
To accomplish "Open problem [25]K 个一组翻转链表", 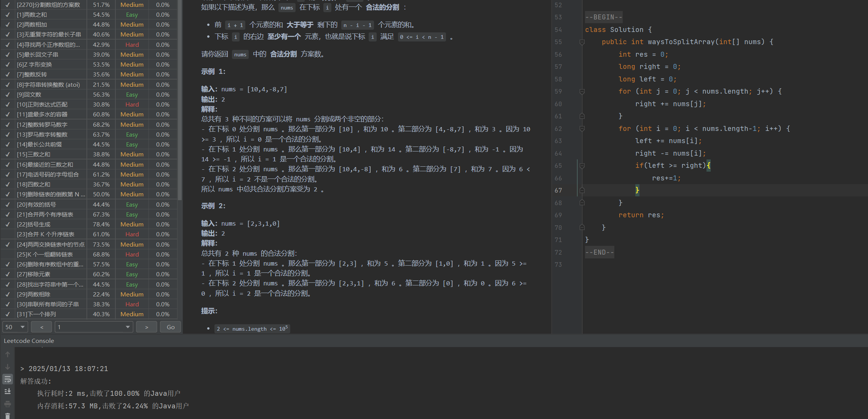I will (45, 254).
